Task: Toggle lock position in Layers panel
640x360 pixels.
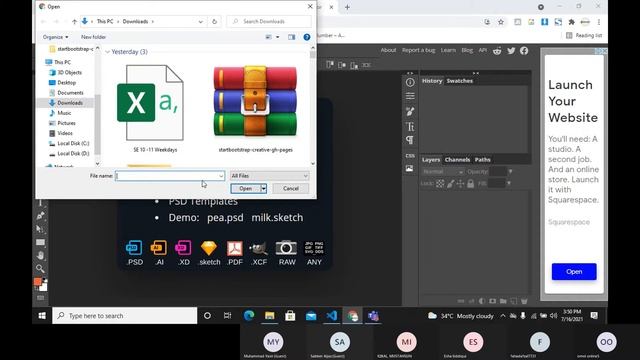Action: click(x=460, y=184)
